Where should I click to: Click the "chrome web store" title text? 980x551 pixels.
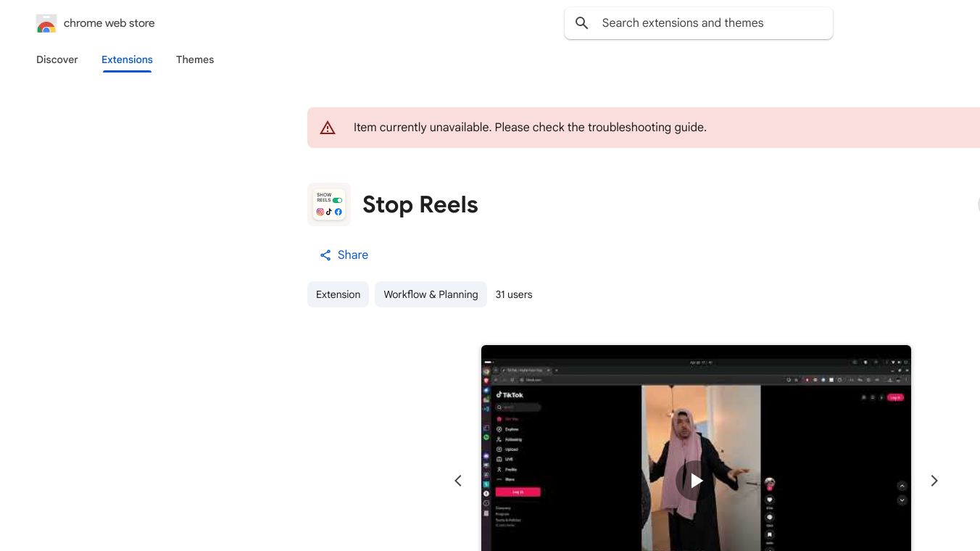pos(109,23)
